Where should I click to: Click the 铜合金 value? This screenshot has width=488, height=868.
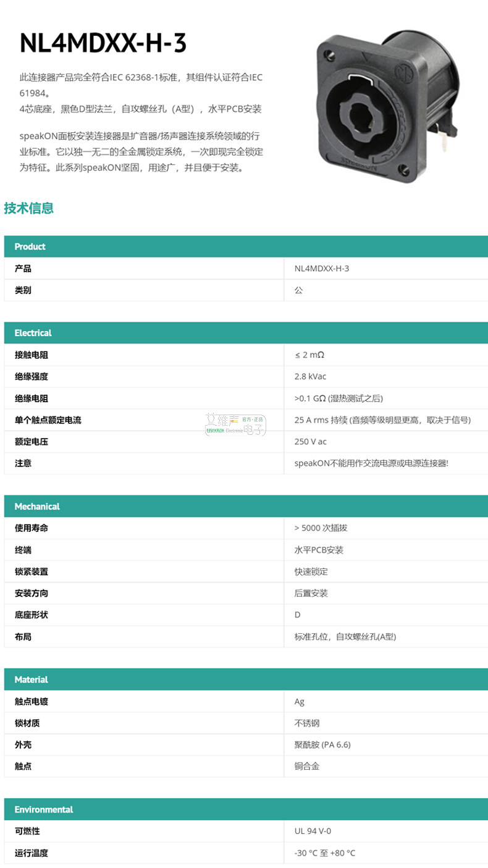click(307, 766)
